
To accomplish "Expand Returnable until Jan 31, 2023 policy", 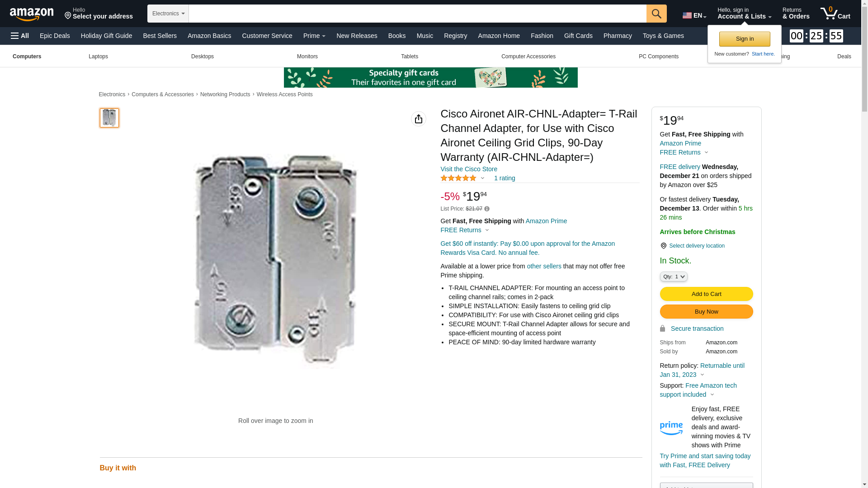I will [x=702, y=370].
